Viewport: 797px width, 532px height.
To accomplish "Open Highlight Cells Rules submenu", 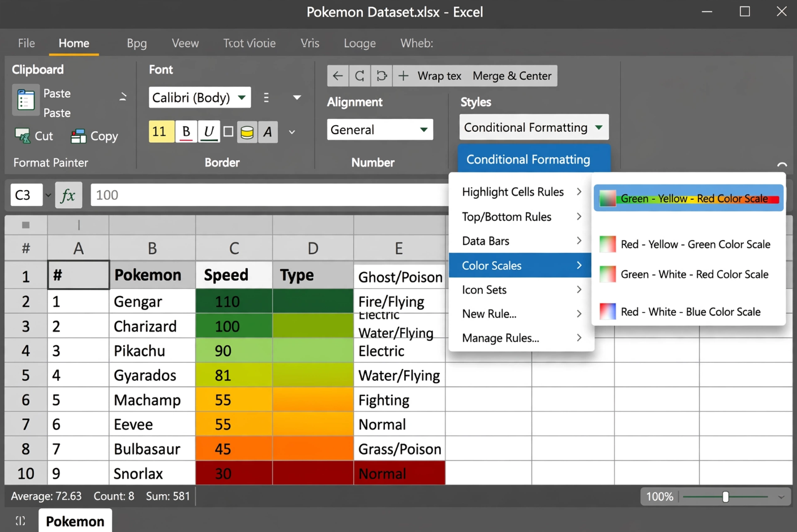I will (x=521, y=192).
